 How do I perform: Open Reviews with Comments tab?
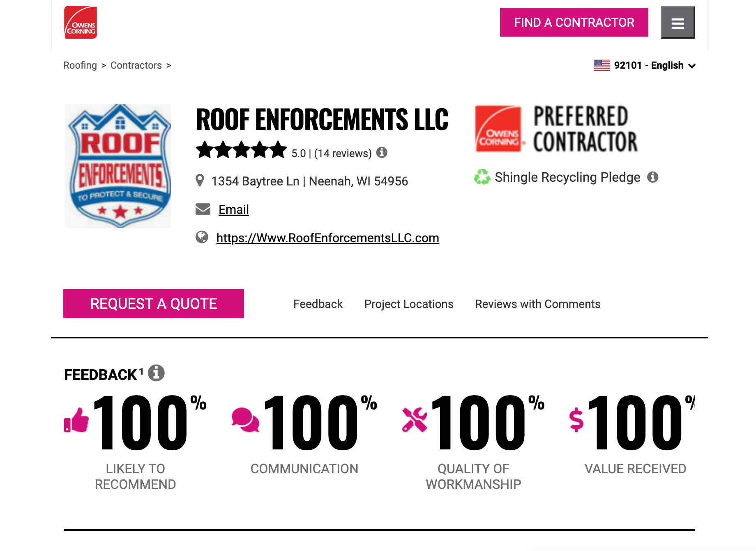tap(537, 304)
